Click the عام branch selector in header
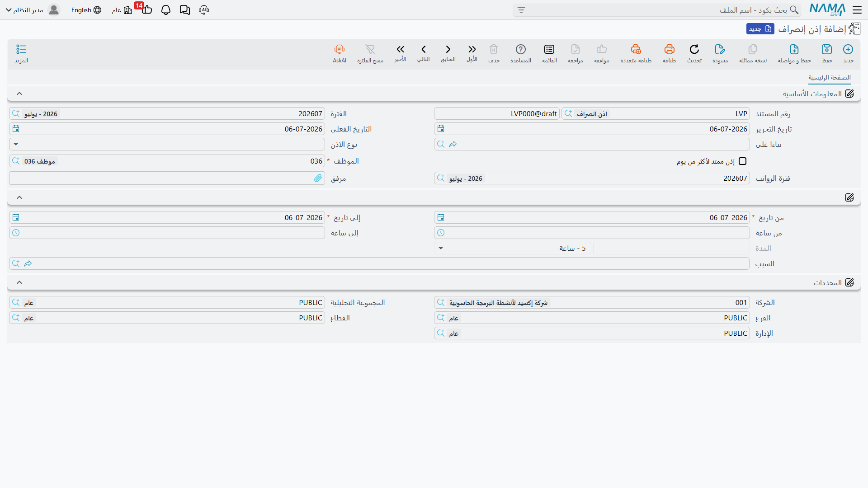 [122, 10]
